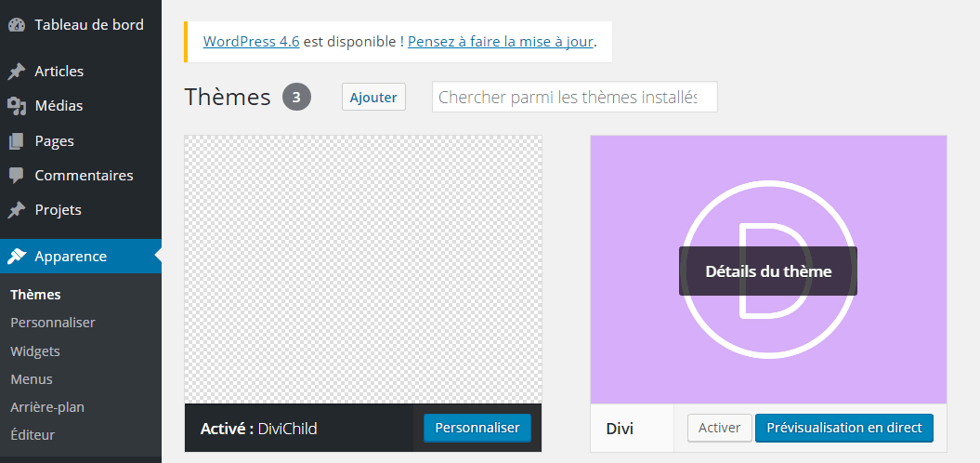Click the DiviChild theme screenshot thumbnail
Viewport: 980px width, 463px height.
tap(363, 270)
